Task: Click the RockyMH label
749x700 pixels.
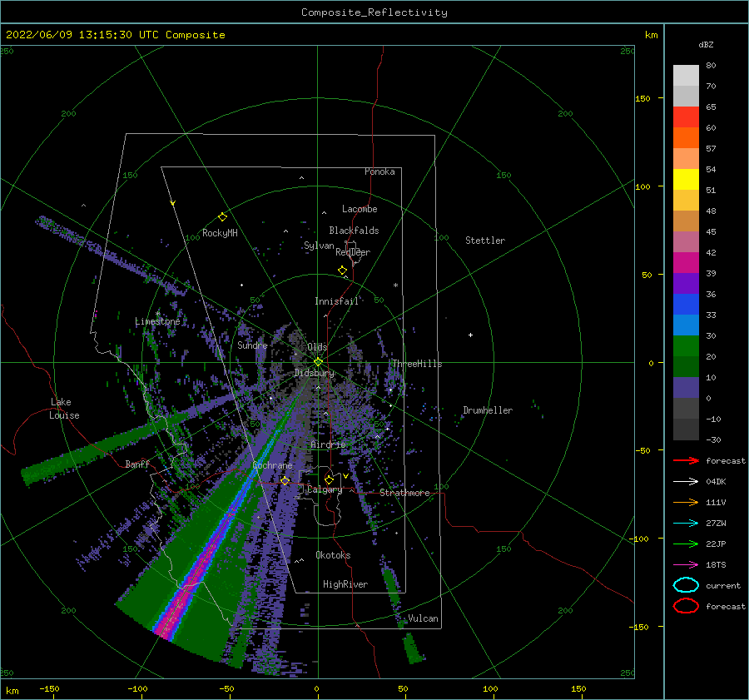Action: pos(220,233)
